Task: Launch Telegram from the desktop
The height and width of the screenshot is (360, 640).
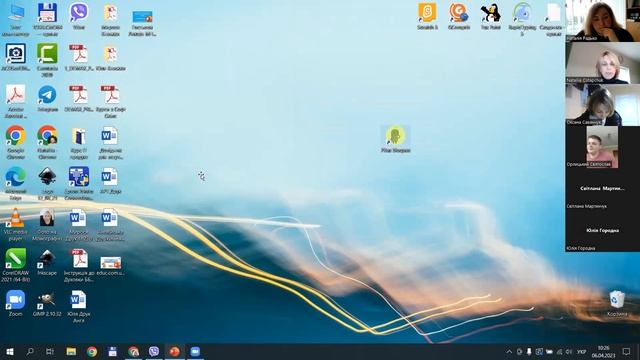Action: [47, 98]
